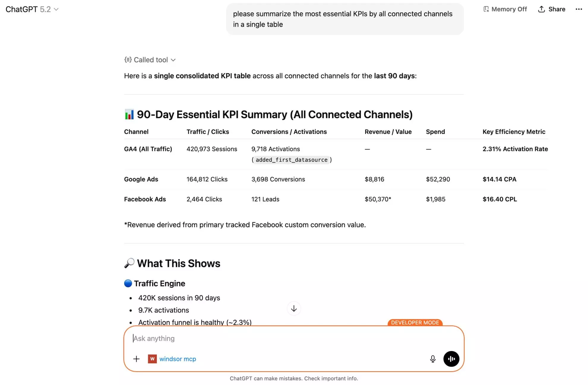Click the added_first_datasource code chip
The height and width of the screenshot is (385, 588).
291,160
